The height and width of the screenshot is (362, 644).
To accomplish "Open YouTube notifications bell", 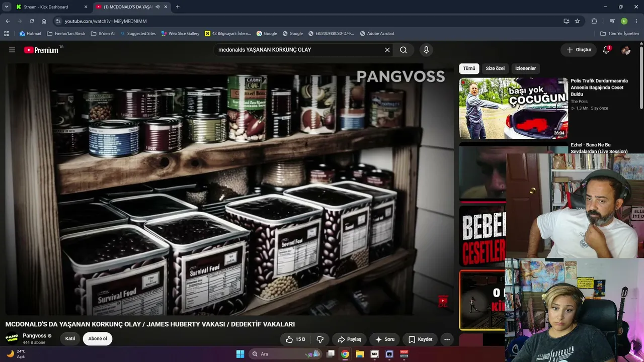I will click(x=606, y=50).
